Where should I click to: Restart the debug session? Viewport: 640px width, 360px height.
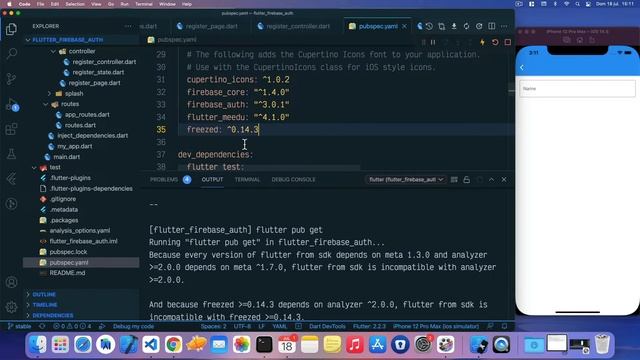(495, 42)
